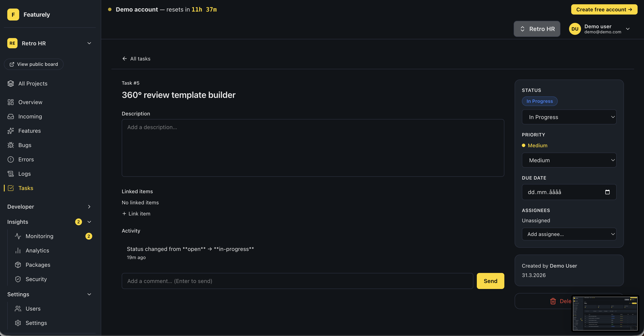Viewport: 644px width, 336px height.
Task: Open Logs via the log icon
Action: click(x=11, y=174)
